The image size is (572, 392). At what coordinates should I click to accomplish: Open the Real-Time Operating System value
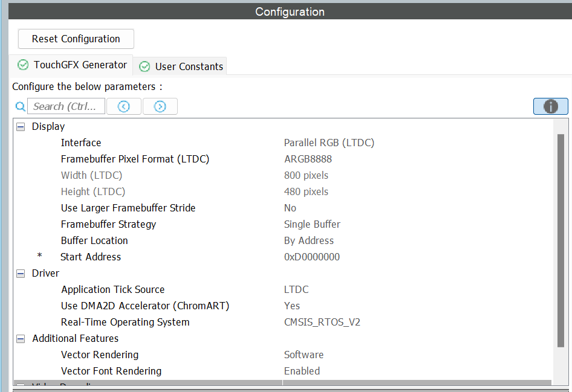point(322,323)
